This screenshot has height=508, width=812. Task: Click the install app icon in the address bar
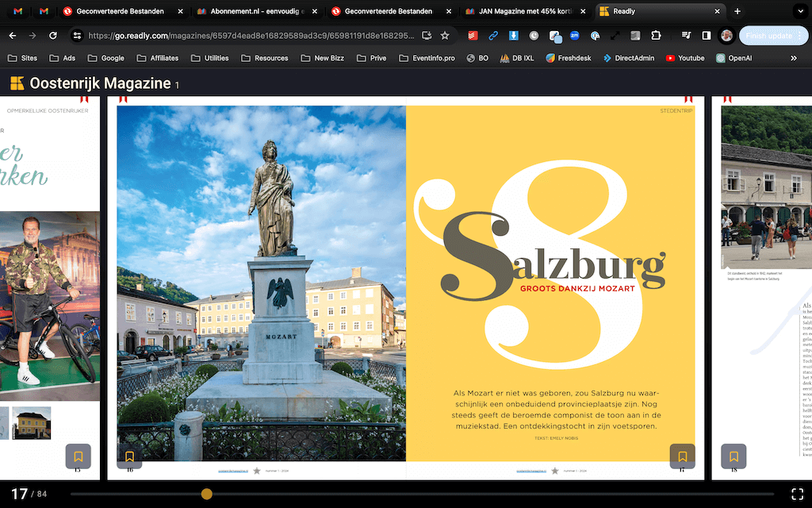427,36
